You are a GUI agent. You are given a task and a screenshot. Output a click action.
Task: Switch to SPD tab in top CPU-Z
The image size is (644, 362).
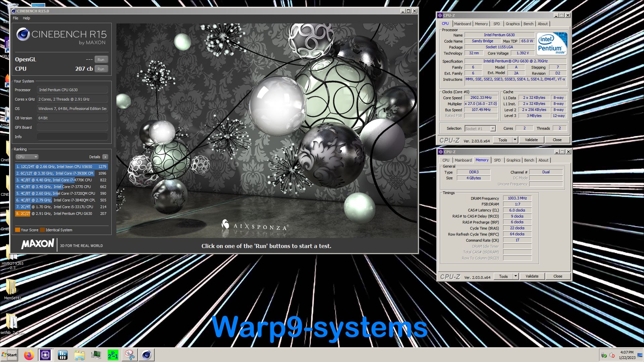[x=497, y=24]
